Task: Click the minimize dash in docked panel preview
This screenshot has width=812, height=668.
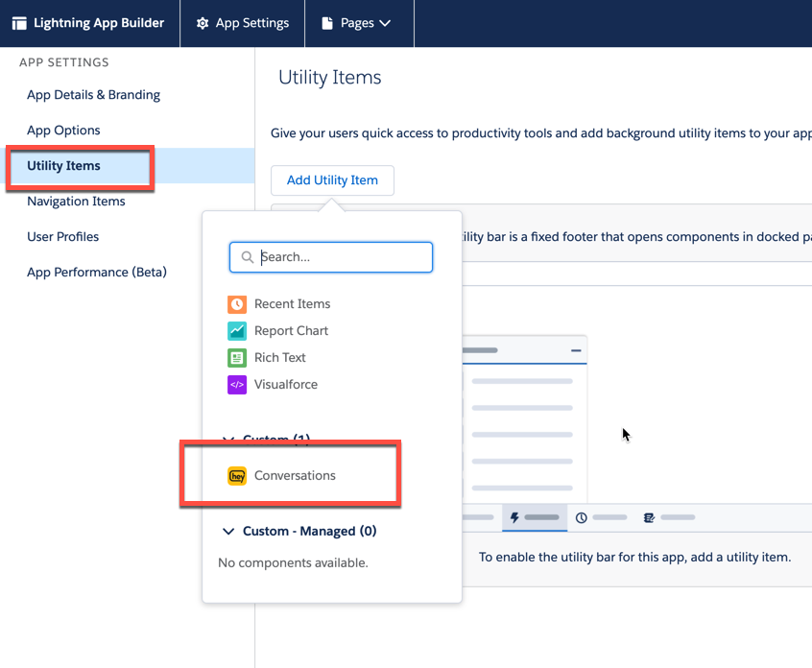Action: [576, 350]
